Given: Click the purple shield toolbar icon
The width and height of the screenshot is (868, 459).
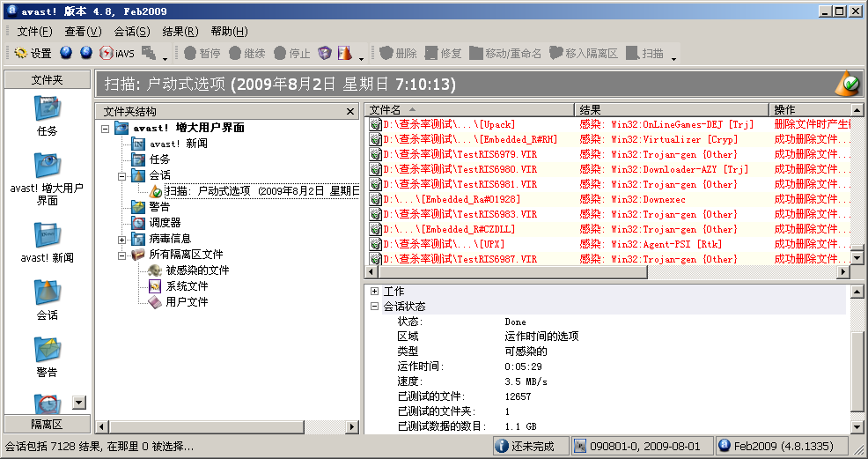Looking at the screenshot, I should tap(325, 53).
